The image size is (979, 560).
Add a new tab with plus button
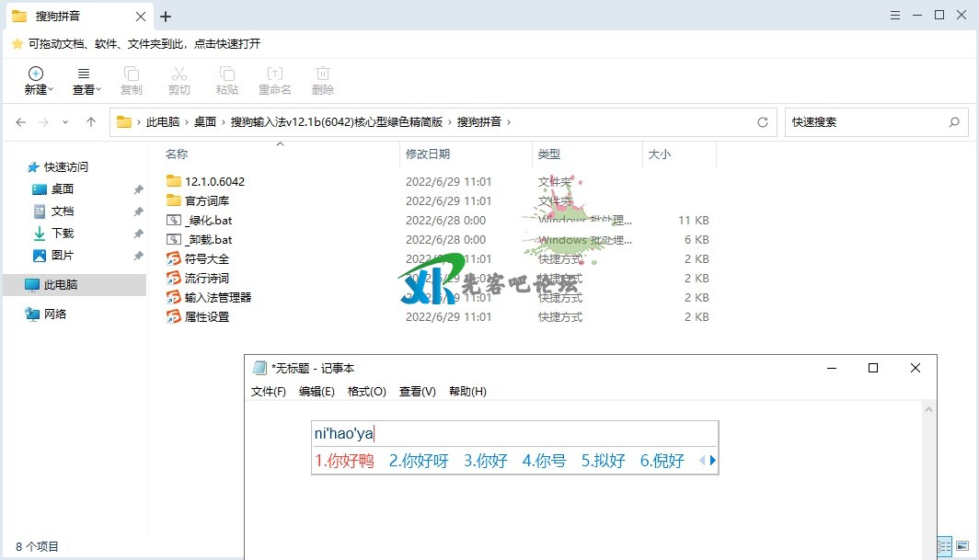tap(166, 17)
